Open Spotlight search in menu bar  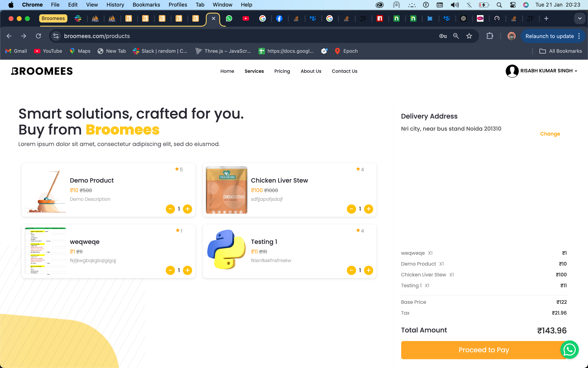click(x=499, y=5)
